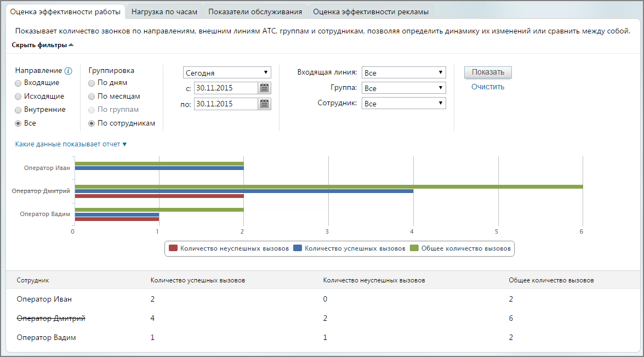Click Оператор Дмитрий chart axis label
Viewport: 644px width, 357px height.
click(x=41, y=191)
